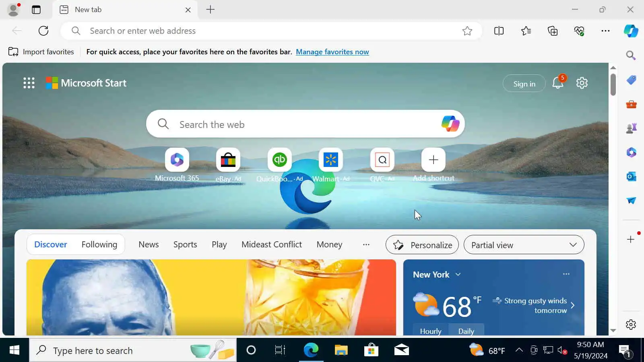Click the Search the web box
Viewport: 644px width, 362px height.
(305, 124)
